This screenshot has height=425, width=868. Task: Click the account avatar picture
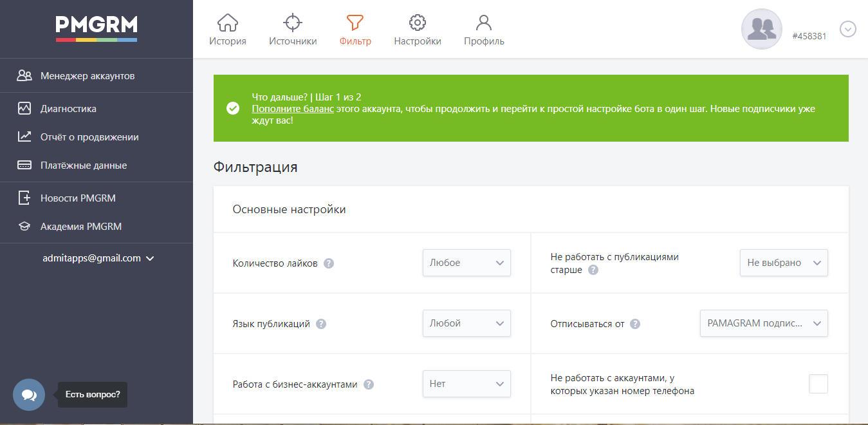[x=761, y=29]
